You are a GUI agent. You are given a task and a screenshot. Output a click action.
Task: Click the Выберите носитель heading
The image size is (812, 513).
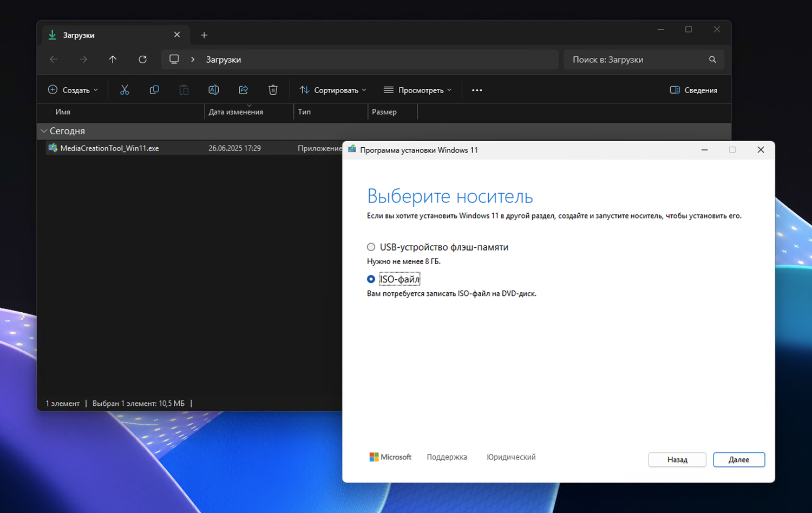click(450, 196)
